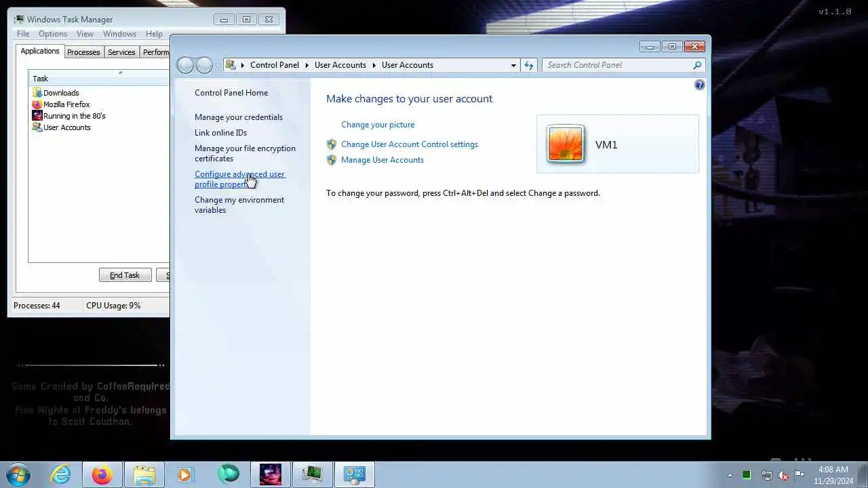Click the Forward navigation arrow in Control Panel
The height and width of the screenshot is (488, 868).
(204, 65)
